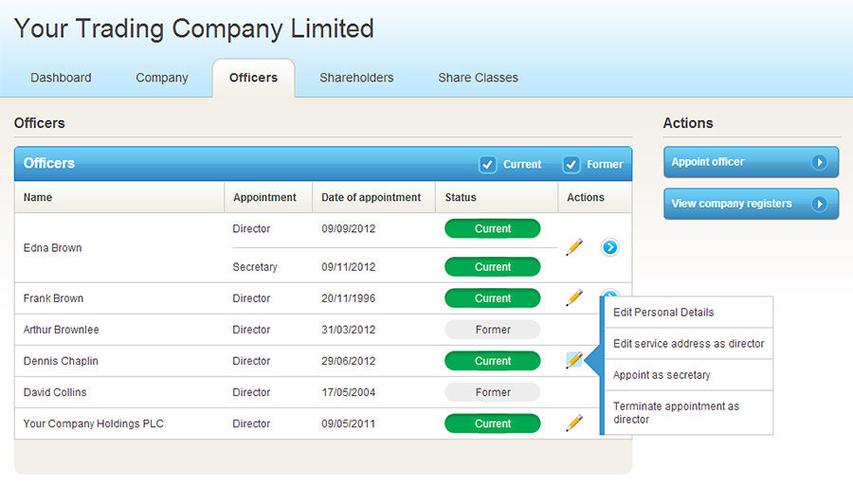Open the Company tab
Viewport: 853px width, 504px height.
click(x=162, y=78)
